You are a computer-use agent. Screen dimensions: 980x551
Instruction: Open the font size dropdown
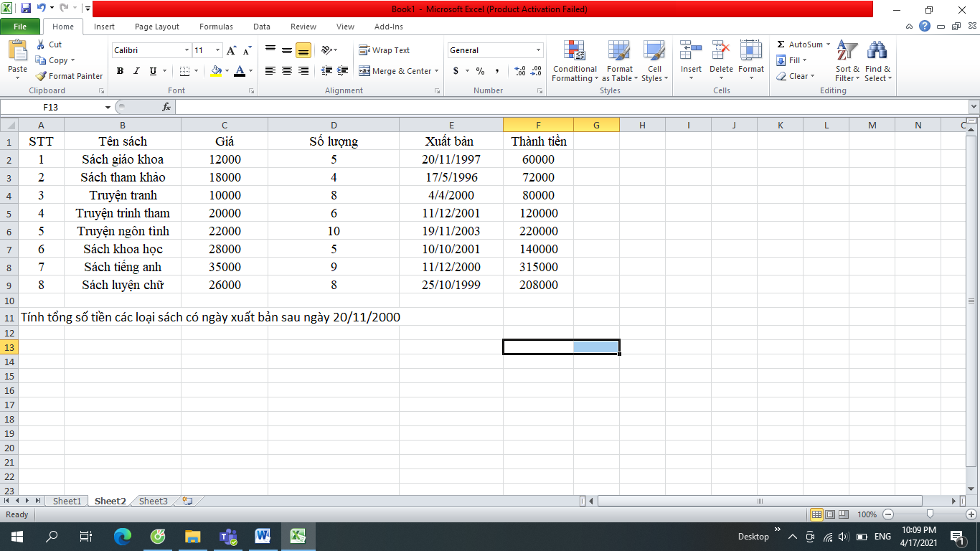point(218,50)
